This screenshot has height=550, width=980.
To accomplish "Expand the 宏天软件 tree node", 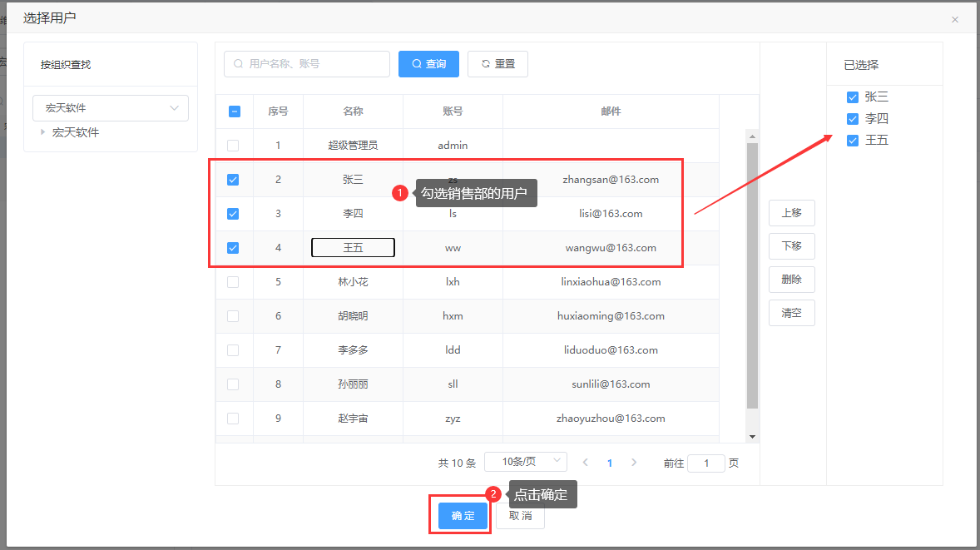I will coord(43,132).
